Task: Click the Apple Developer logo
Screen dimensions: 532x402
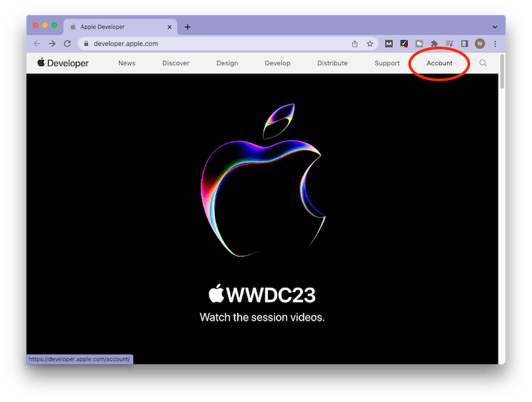Action: 63,63
